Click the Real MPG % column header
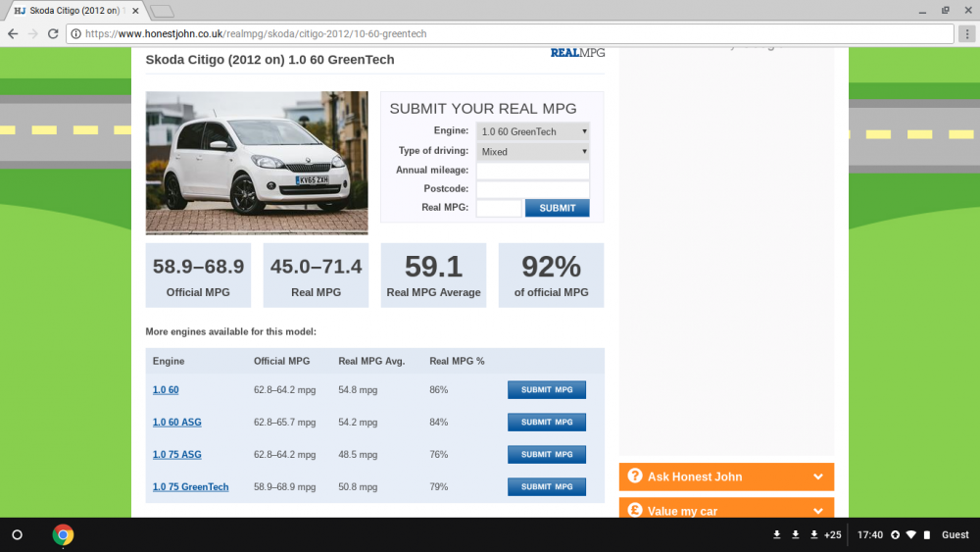Viewport: 980px width, 552px height. [457, 362]
